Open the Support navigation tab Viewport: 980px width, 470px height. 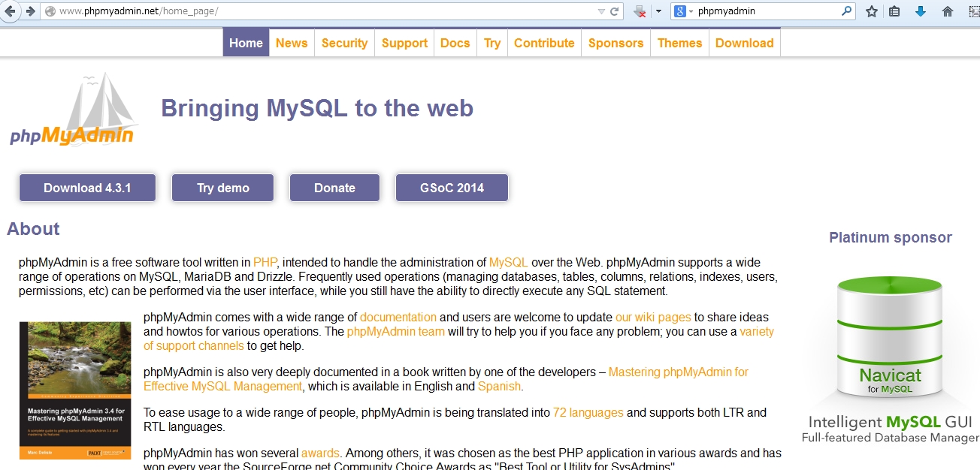404,43
